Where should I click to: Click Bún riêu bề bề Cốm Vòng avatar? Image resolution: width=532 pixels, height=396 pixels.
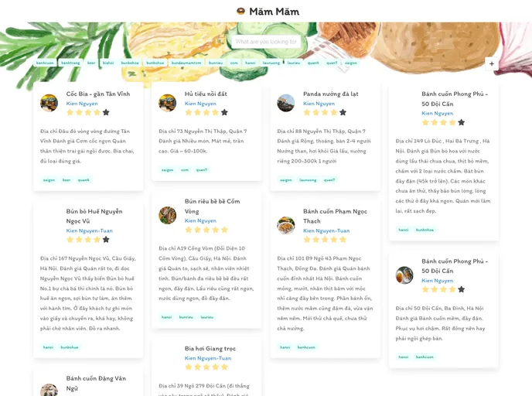pyautogui.click(x=167, y=215)
